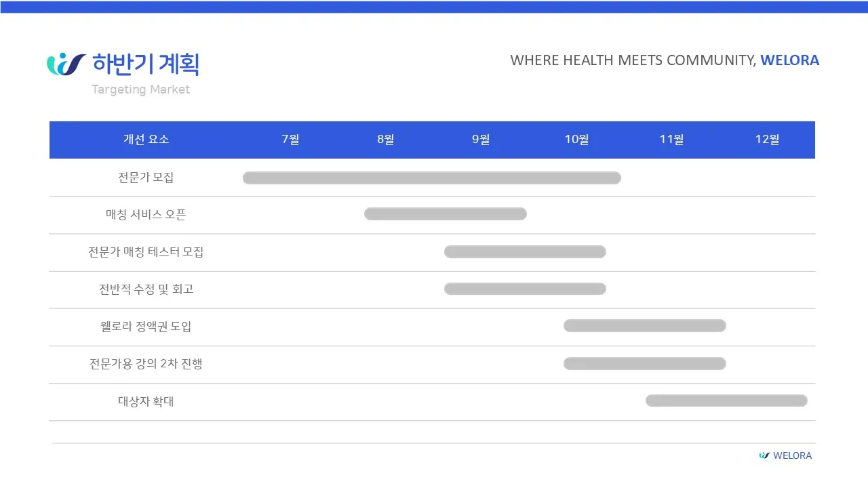
Task: Select the 매칭 서비스 오픈 gantt bar
Action: coord(446,214)
